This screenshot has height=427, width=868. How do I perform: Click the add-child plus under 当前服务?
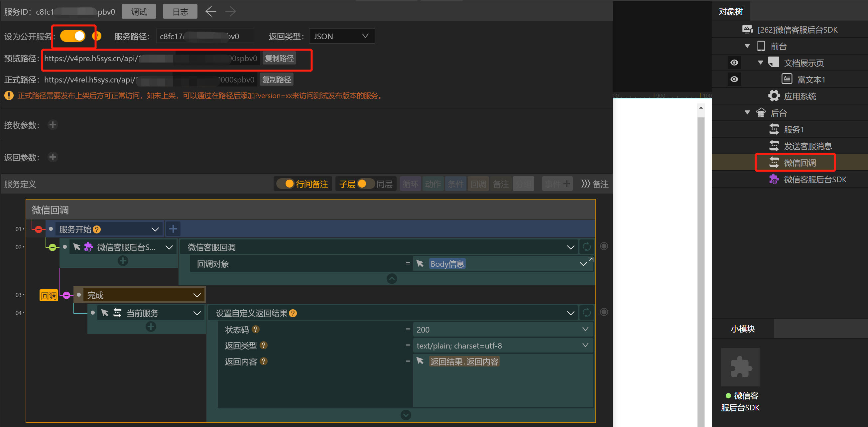151,327
